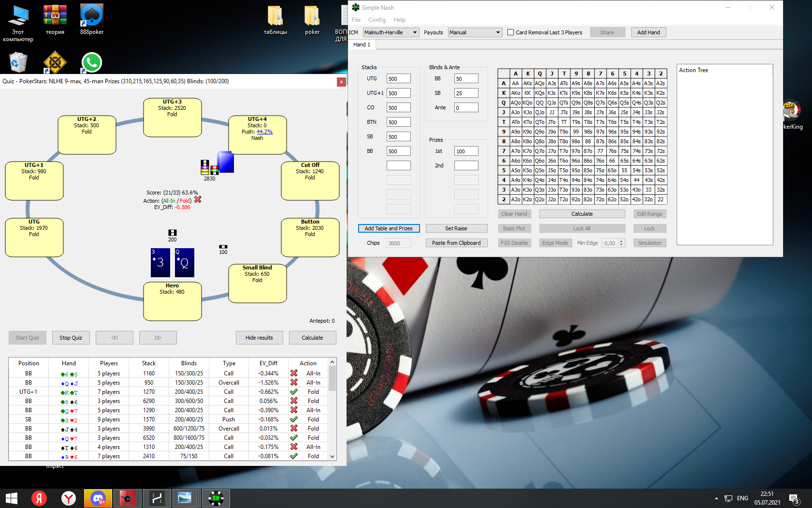812x508 pixels.
Task: Open Yandex search taskbar icon
Action: [39, 498]
